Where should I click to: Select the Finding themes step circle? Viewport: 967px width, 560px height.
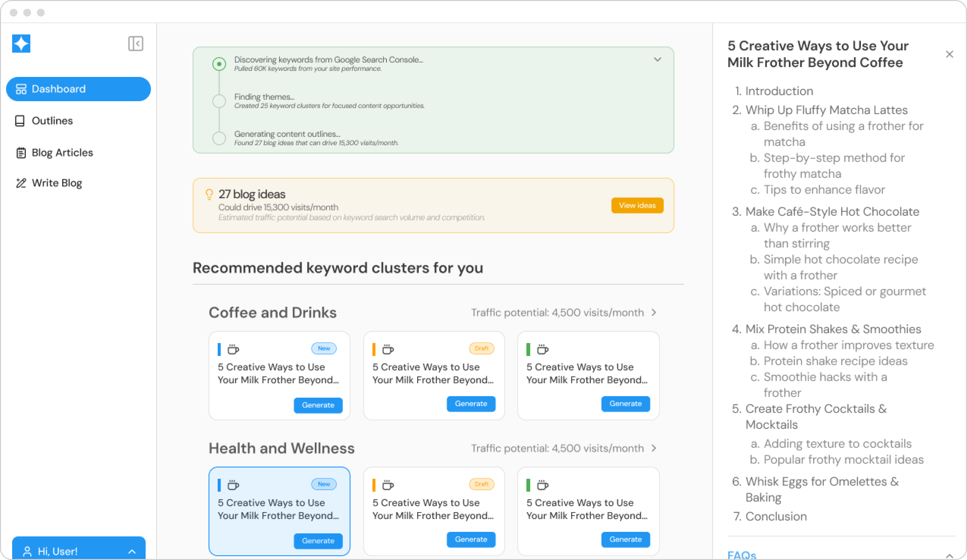click(x=219, y=101)
